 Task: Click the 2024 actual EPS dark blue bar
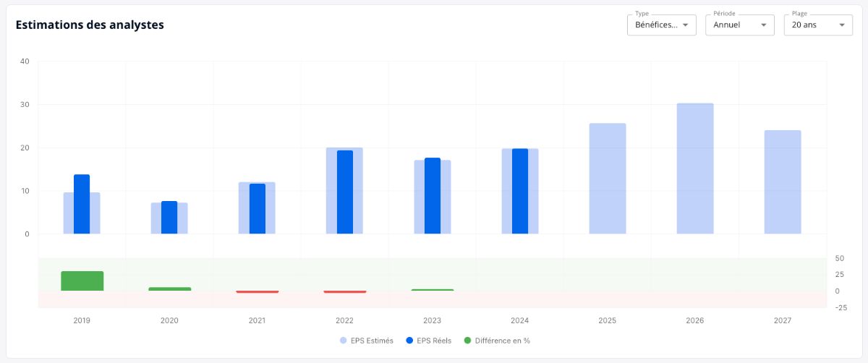[x=520, y=192]
